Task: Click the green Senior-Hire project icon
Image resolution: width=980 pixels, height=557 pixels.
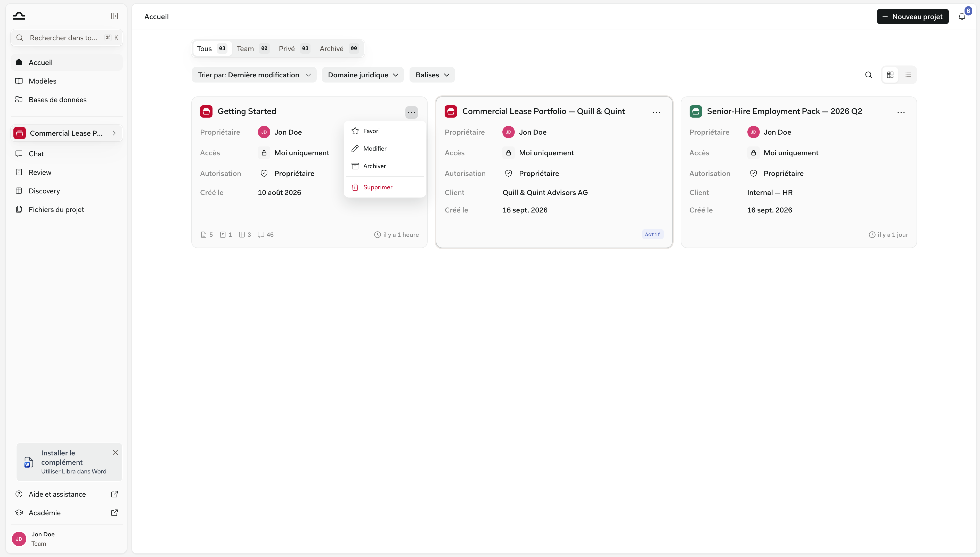Action: point(695,111)
